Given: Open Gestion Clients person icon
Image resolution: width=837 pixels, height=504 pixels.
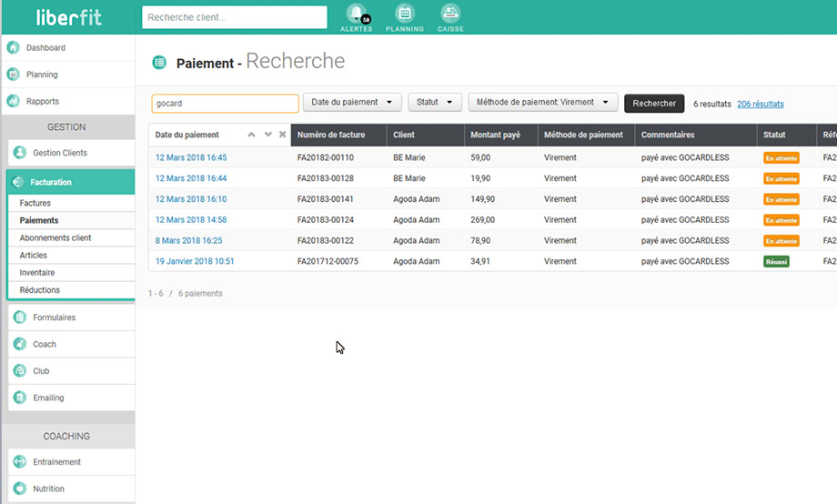Looking at the screenshot, I should [19, 153].
